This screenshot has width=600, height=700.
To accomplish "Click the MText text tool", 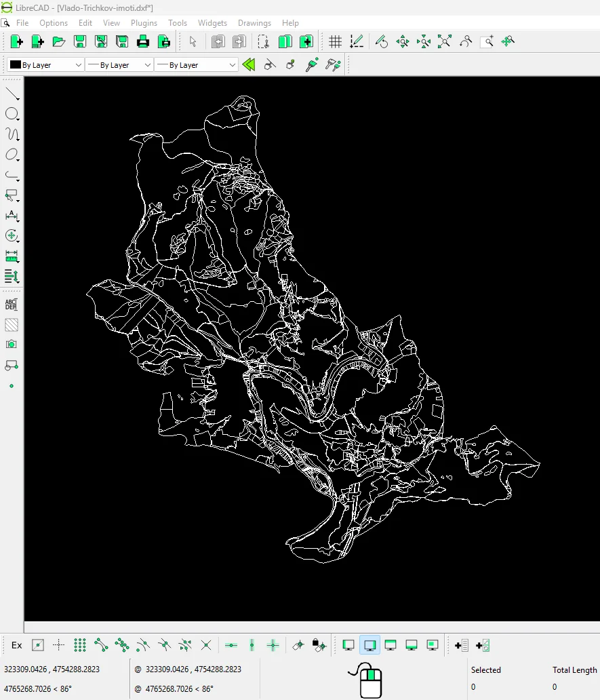I will 12,304.
